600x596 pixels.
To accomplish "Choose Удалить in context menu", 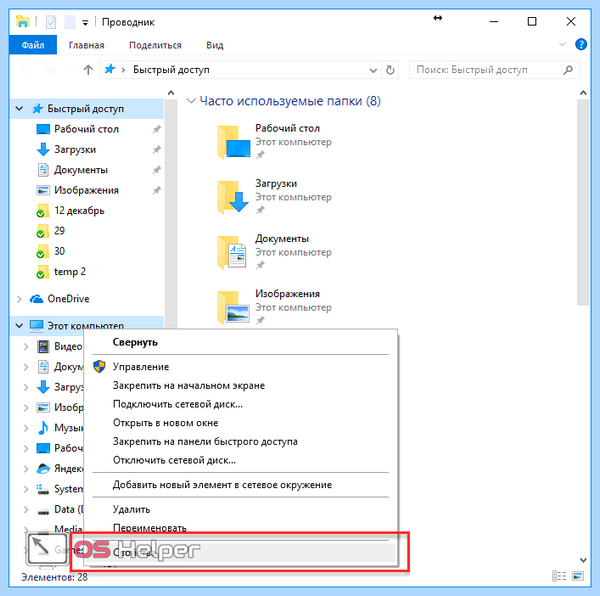I will pyautogui.click(x=241, y=509).
